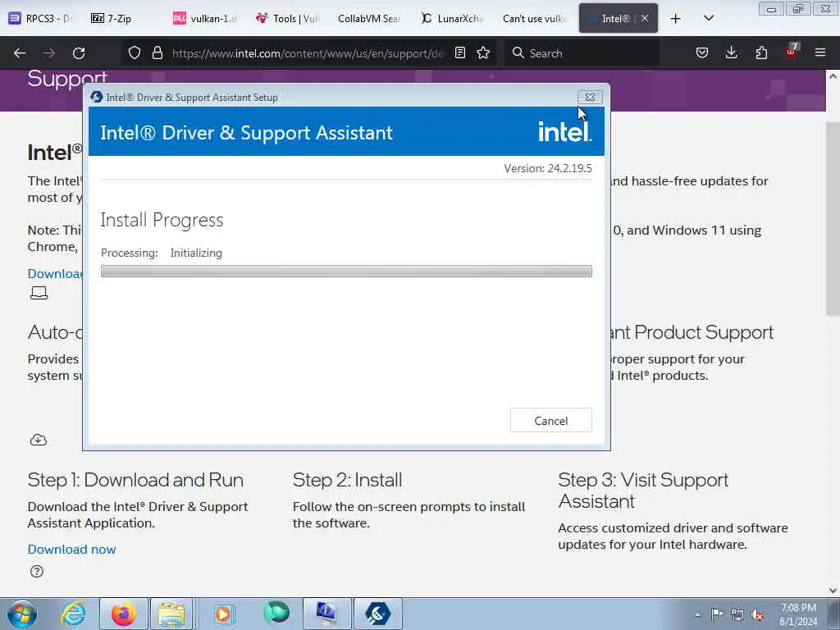Reload the Intel support page

[x=79, y=53]
